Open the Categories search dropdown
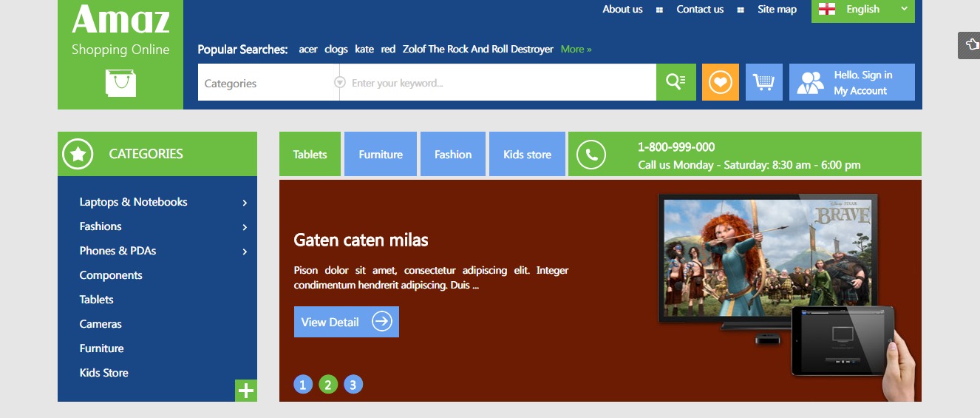The height and width of the screenshot is (418, 980). click(268, 82)
